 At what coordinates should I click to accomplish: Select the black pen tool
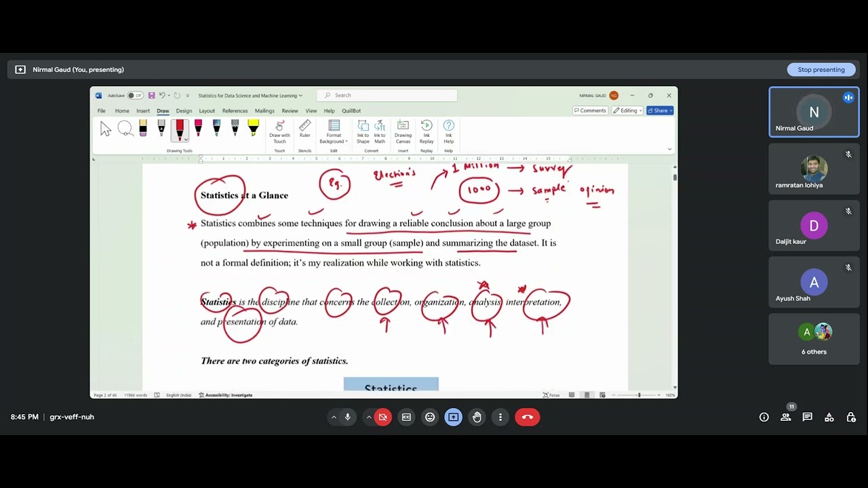tap(161, 128)
